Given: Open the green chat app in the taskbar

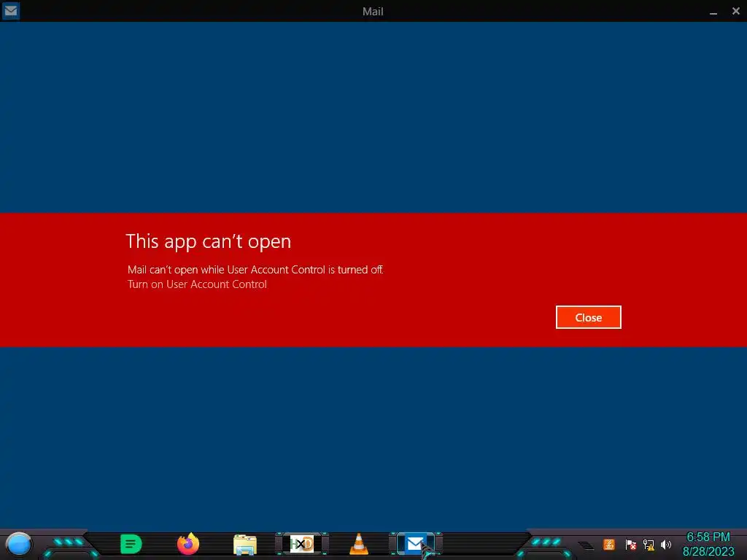Looking at the screenshot, I should 131,544.
